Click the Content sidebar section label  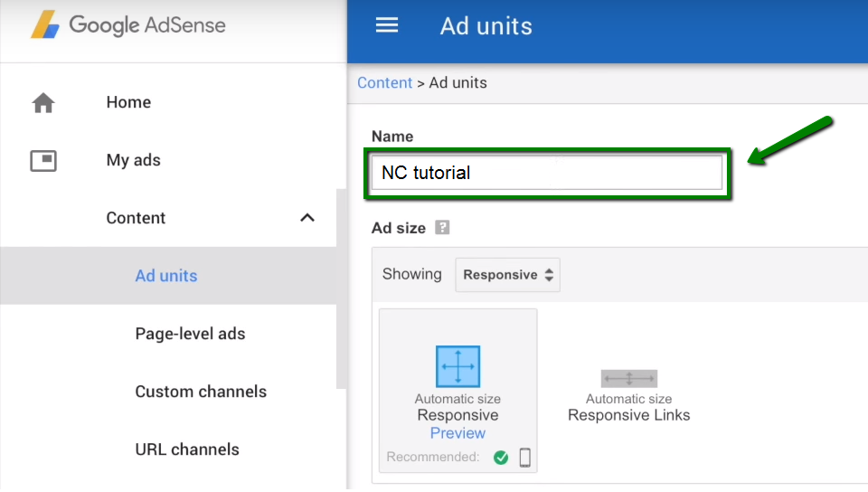(x=136, y=218)
